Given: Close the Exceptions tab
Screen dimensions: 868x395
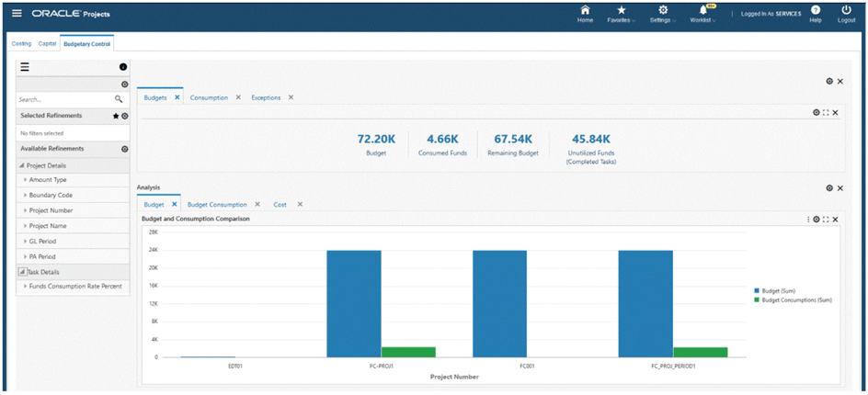Looking at the screenshot, I should tap(291, 97).
